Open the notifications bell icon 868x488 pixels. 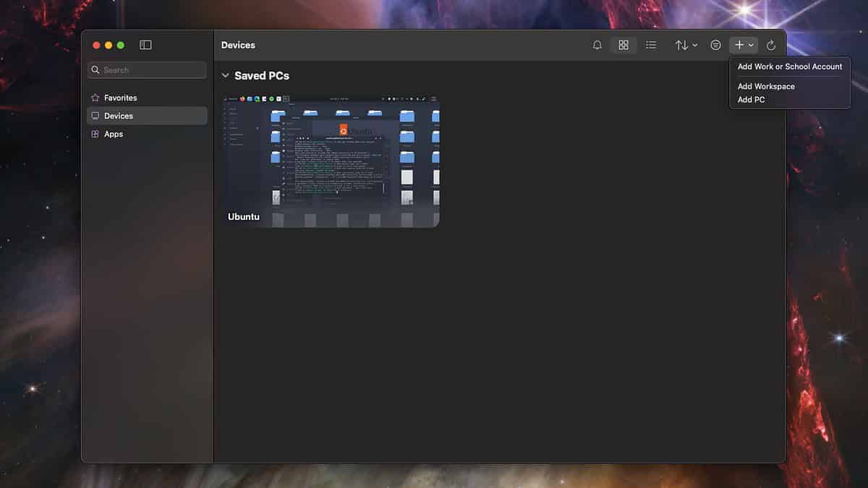click(x=597, y=45)
